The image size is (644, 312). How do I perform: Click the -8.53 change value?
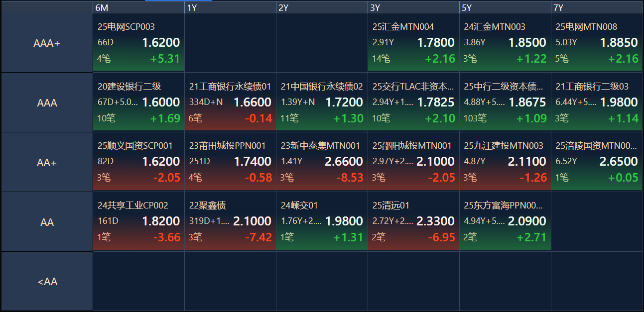point(350,178)
